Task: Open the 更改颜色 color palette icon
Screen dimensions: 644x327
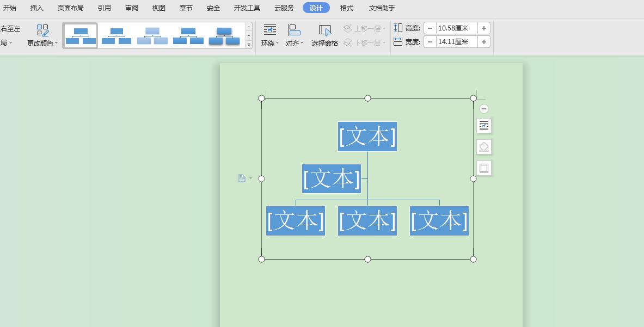Action: click(42, 30)
